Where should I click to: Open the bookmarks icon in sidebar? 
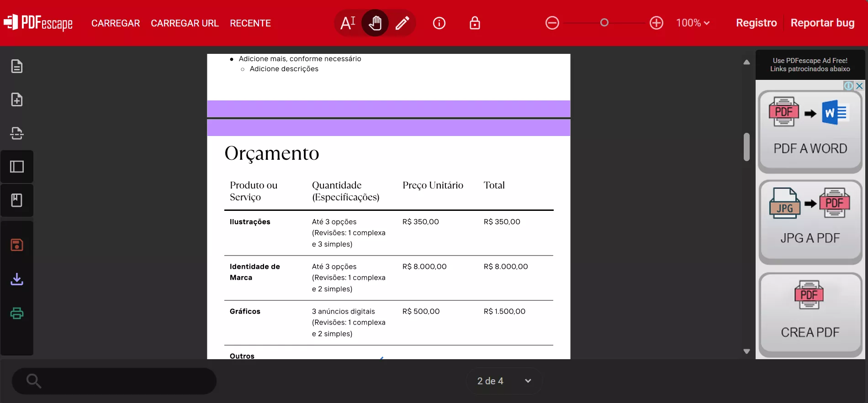17,200
